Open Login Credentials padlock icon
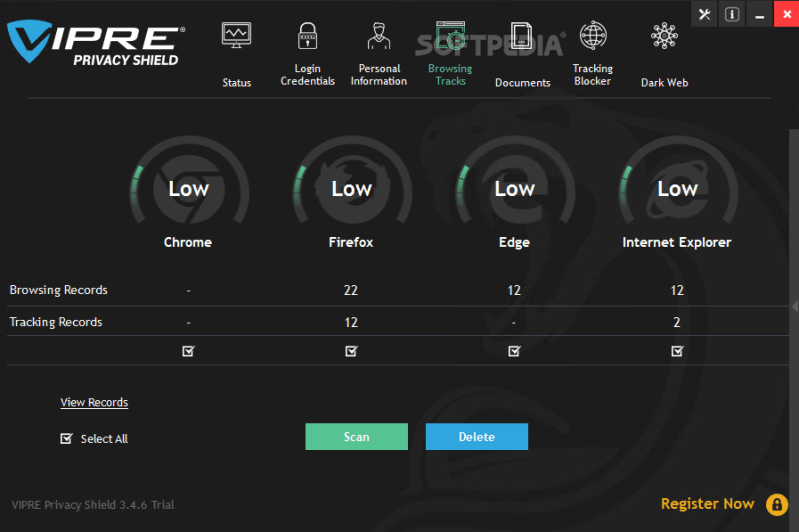Image resolution: width=799 pixels, height=532 pixels. tap(307, 36)
